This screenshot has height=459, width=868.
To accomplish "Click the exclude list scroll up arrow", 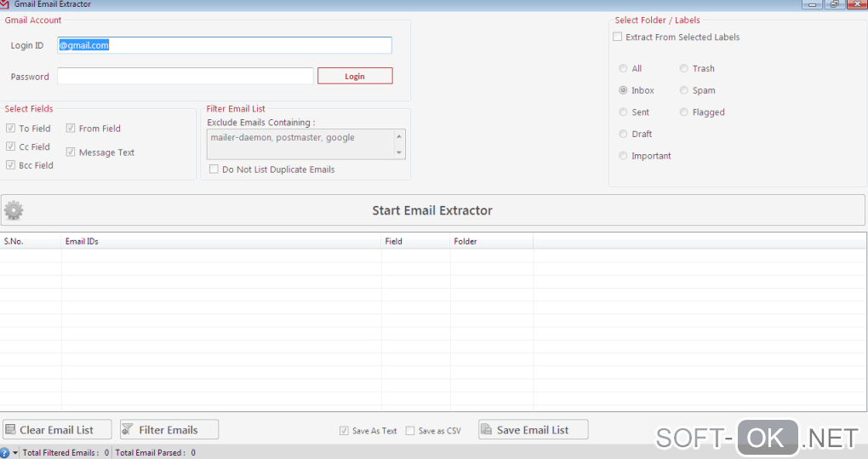I will point(399,136).
